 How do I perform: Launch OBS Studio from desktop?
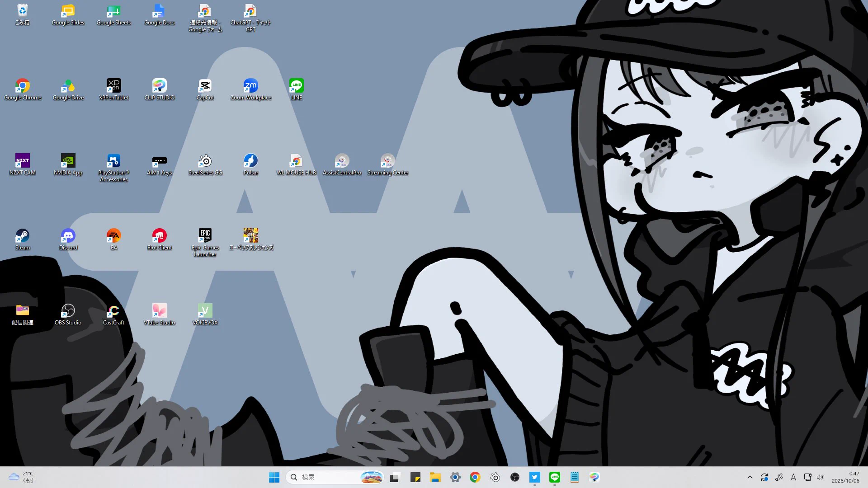(68, 314)
